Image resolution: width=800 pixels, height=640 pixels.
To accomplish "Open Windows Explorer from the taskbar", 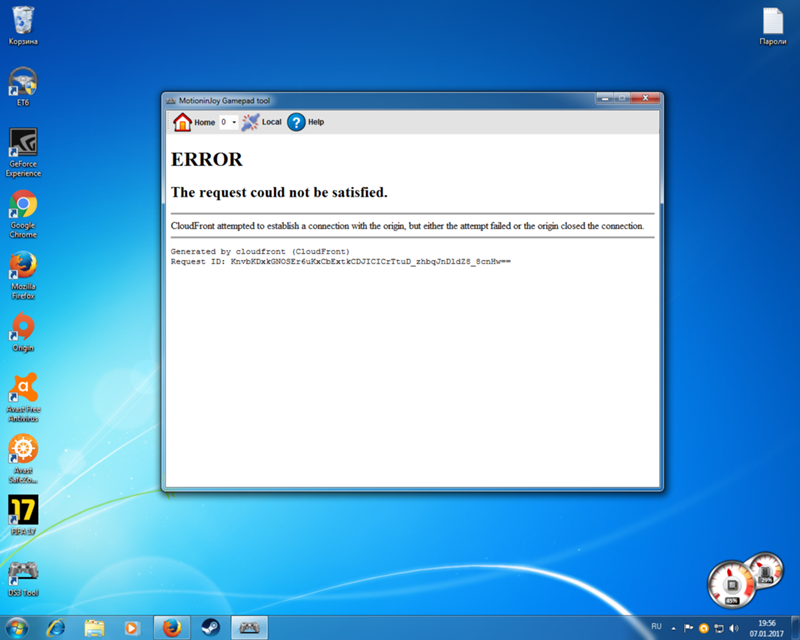I will (94, 628).
